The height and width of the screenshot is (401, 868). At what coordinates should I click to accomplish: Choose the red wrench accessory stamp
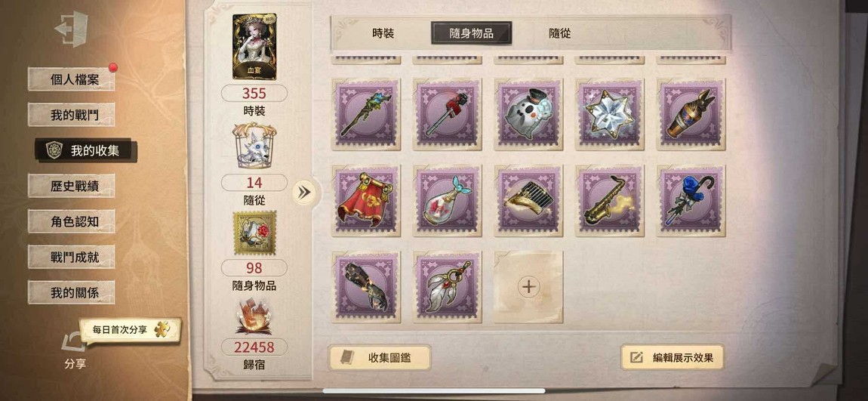click(448, 114)
